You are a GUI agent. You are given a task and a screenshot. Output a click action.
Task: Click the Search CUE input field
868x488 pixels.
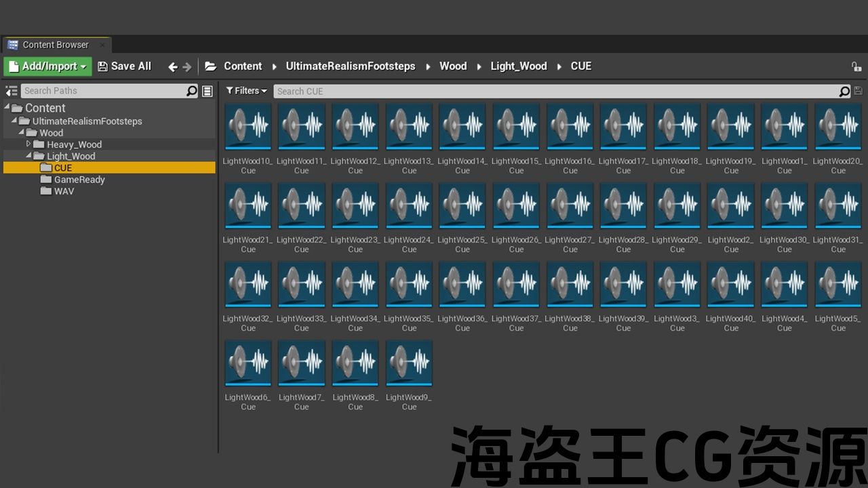[556, 91]
